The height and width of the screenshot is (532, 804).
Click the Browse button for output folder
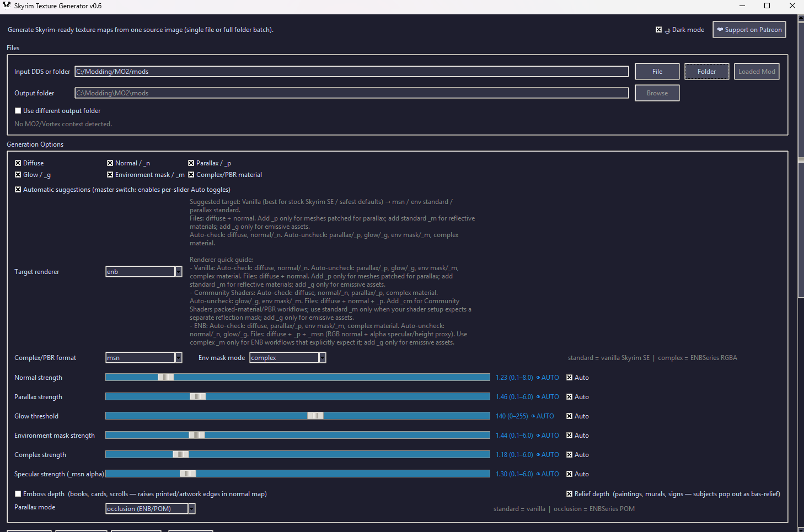tap(657, 93)
